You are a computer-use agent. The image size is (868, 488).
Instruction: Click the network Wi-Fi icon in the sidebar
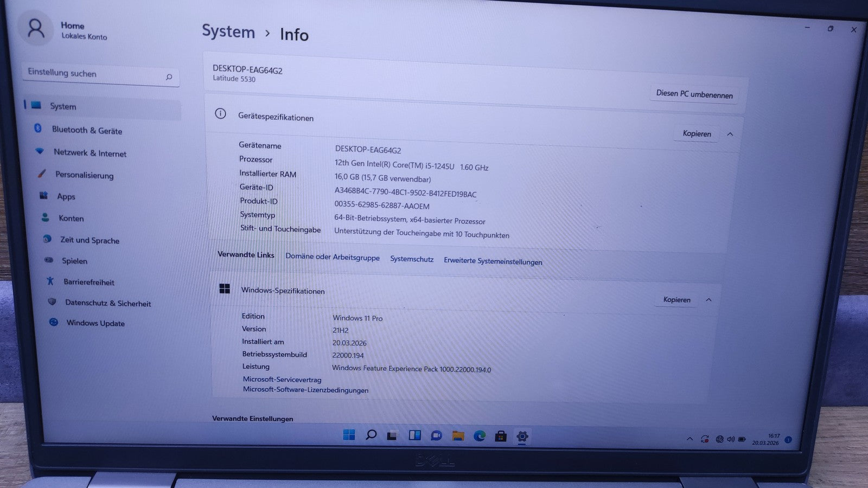click(40, 151)
